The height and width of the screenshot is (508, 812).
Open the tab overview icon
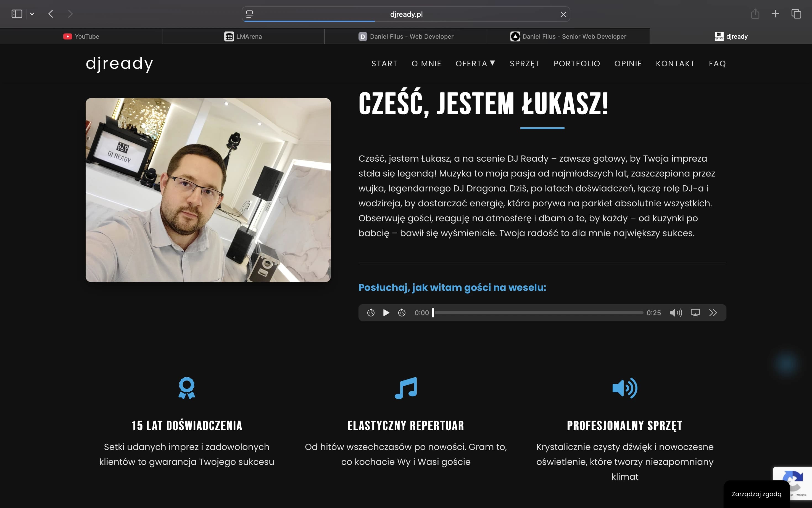[x=796, y=14]
